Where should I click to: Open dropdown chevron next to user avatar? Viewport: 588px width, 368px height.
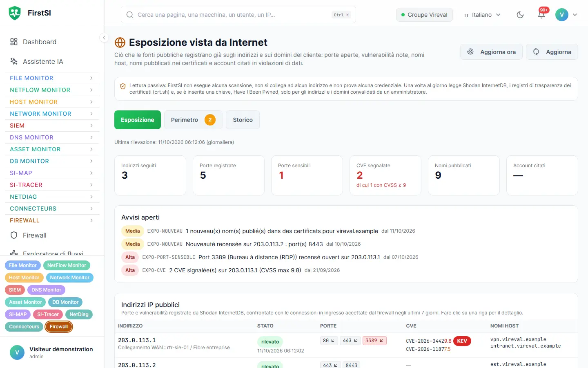tap(575, 15)
